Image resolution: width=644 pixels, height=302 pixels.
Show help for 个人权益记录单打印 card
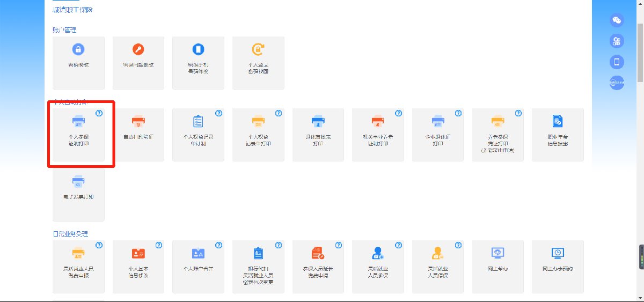(279, 113)
